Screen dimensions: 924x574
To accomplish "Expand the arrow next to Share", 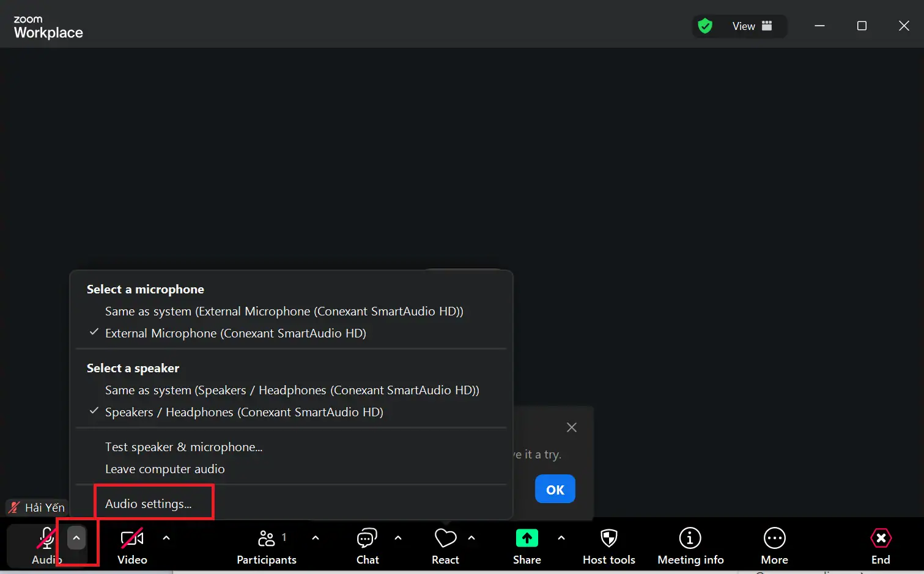I will click(561, 538).
